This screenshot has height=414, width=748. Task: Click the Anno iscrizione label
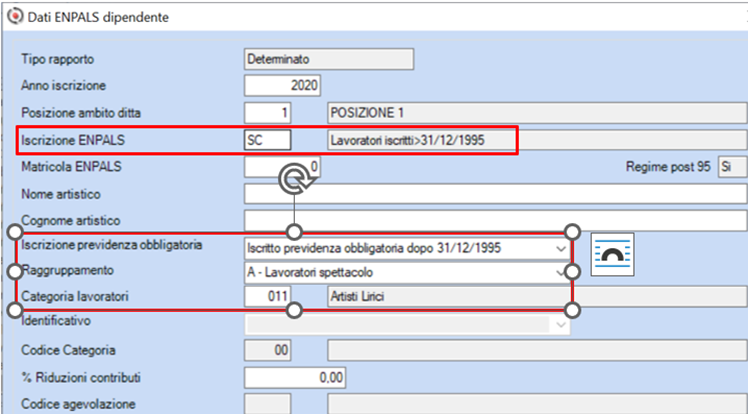pyautogui.click(x=63, y=86)
